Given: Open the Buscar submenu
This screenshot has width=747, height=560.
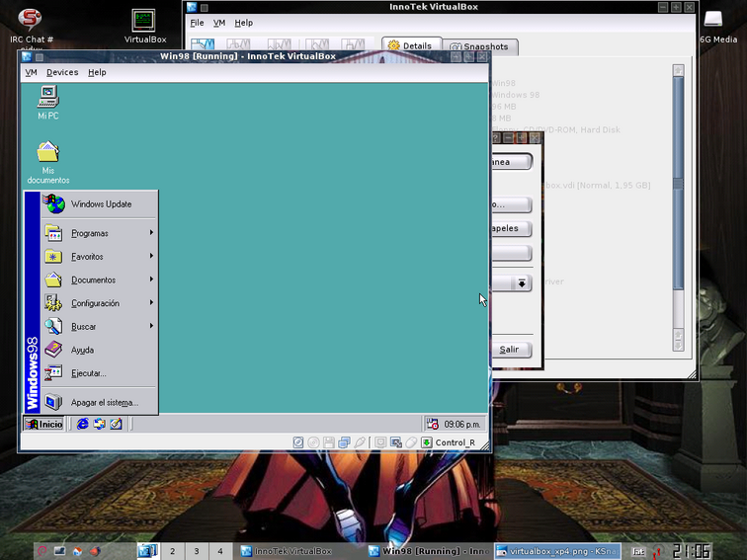Looking at the screenshot, I should tap(100, 326).
